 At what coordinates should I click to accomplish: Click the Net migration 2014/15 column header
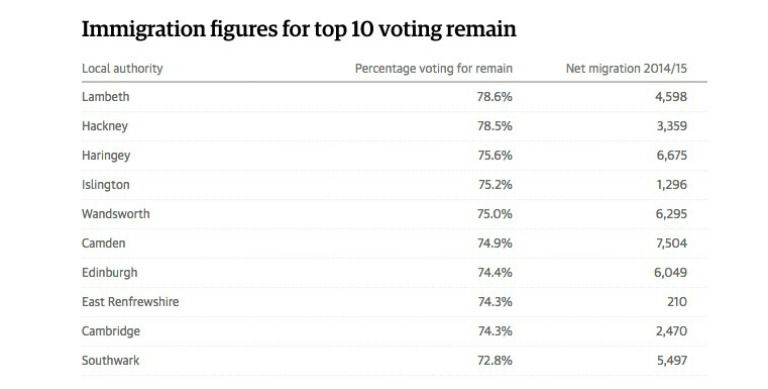626,69
